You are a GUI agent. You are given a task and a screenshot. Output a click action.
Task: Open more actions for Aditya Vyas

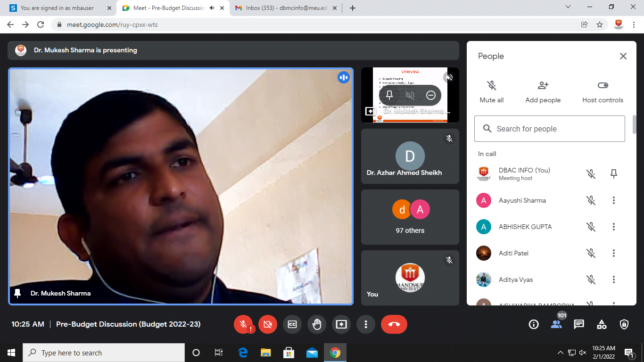(x=614, y=280)
